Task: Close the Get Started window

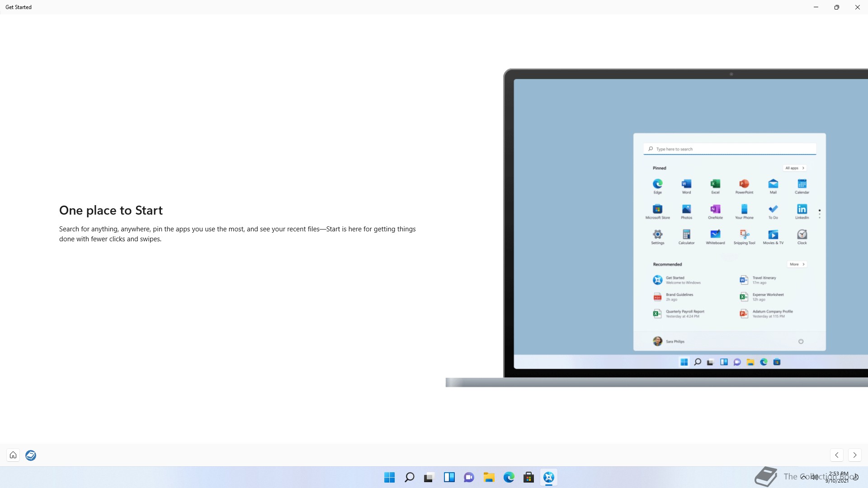Action: [x=858, y=7]
